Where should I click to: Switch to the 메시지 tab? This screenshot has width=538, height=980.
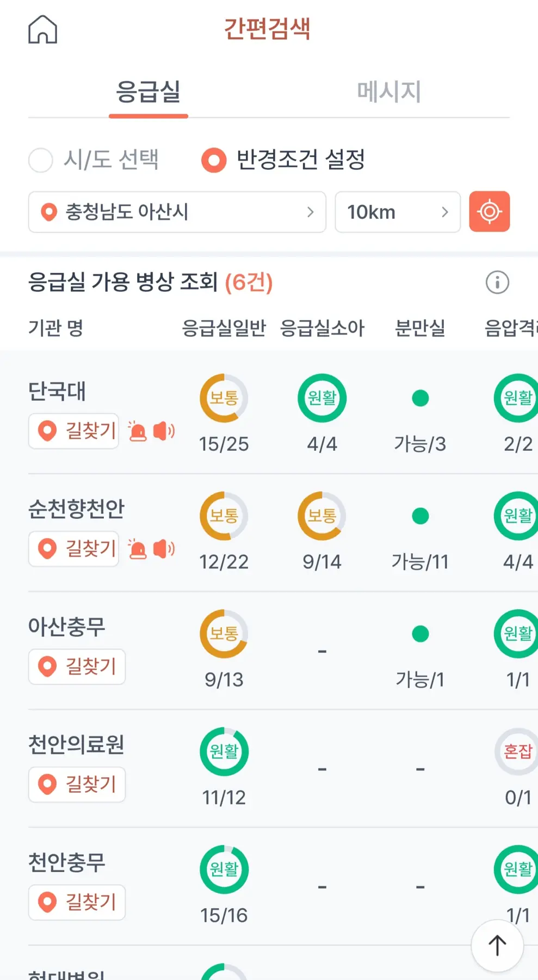pyautogui.click(x=389, y=91)
